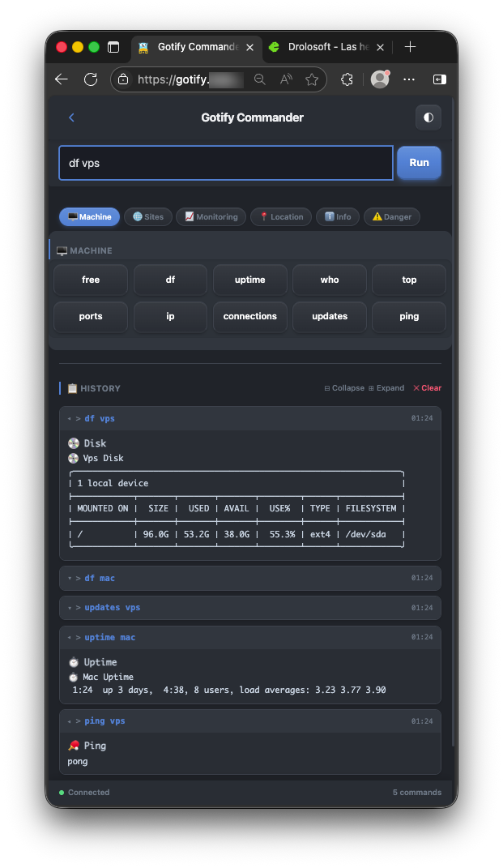
Task: Click the page scrollbar on the right edge
Action: 454,421
